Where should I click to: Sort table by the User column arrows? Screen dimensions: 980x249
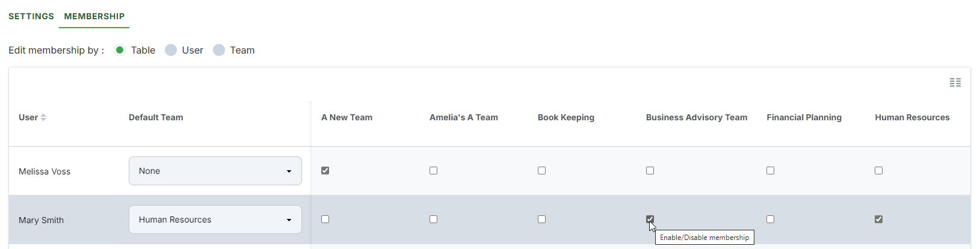pos(43,117)
